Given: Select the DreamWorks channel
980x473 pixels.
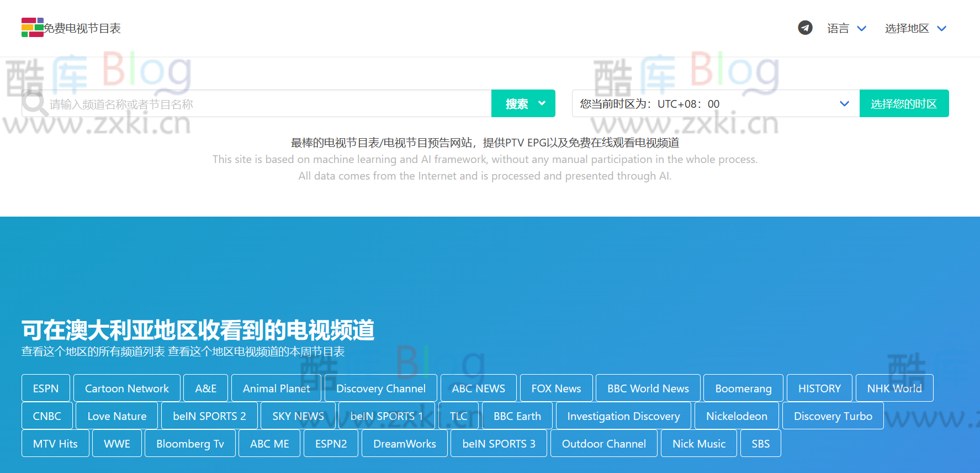Looking at the screenshot, I should (405, 443).
